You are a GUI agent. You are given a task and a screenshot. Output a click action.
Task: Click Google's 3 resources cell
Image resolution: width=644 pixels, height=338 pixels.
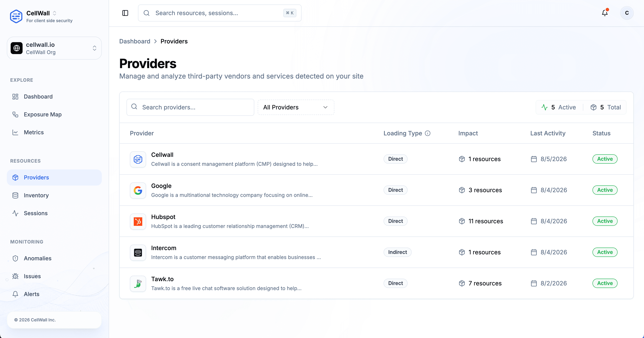480,190
